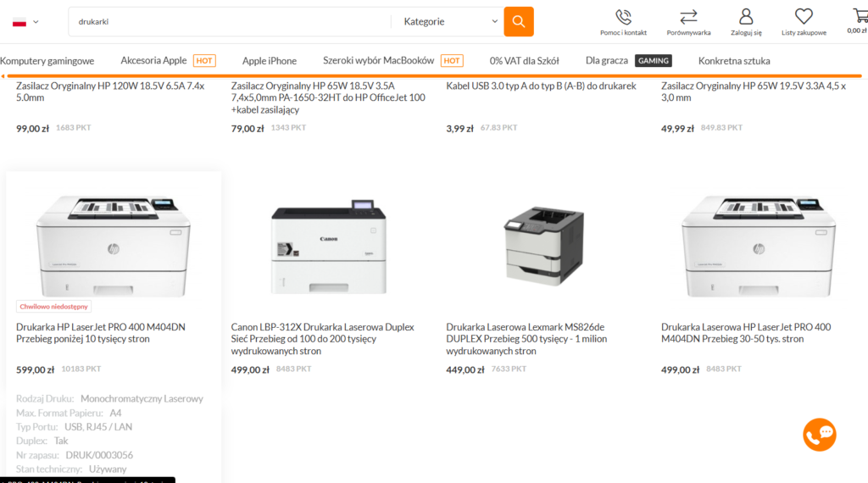Click the orange floating phone chat button

pos(820,435)
